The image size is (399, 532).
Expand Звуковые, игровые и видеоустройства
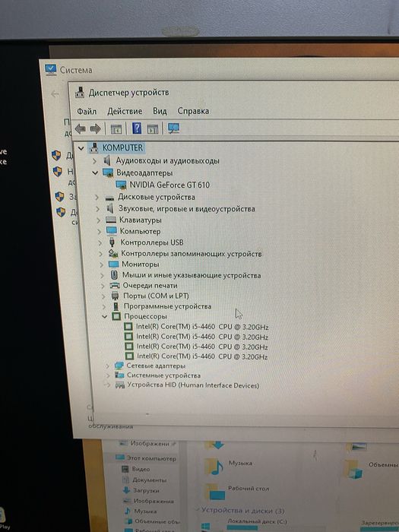(98, 209)
